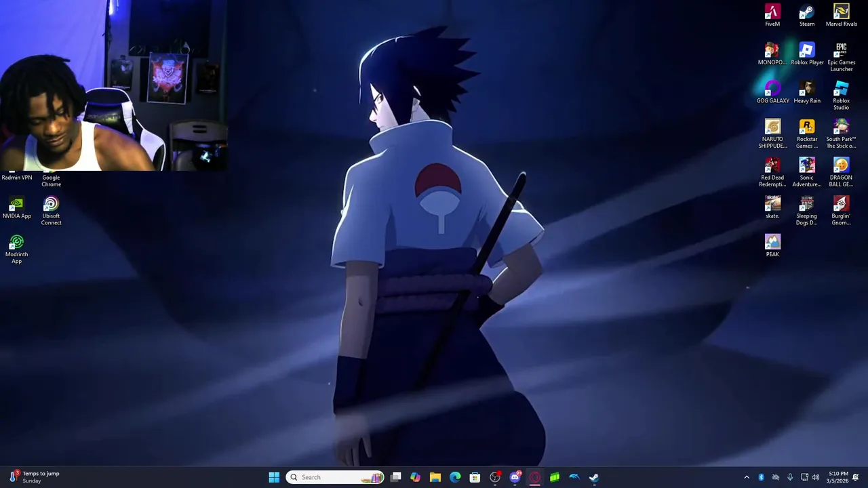Switch to Steam in the taskbar
Screen dimensions: 868x488
[x=594, y=477]
